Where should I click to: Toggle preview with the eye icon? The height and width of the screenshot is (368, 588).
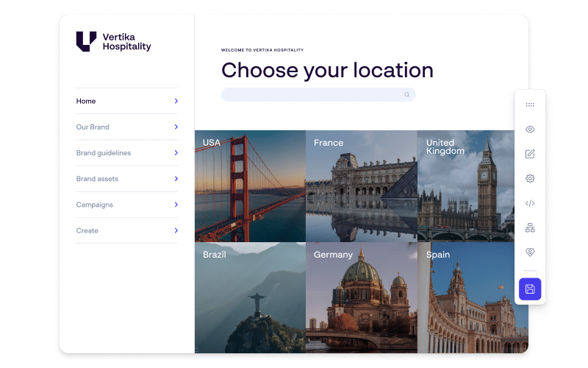530,130
